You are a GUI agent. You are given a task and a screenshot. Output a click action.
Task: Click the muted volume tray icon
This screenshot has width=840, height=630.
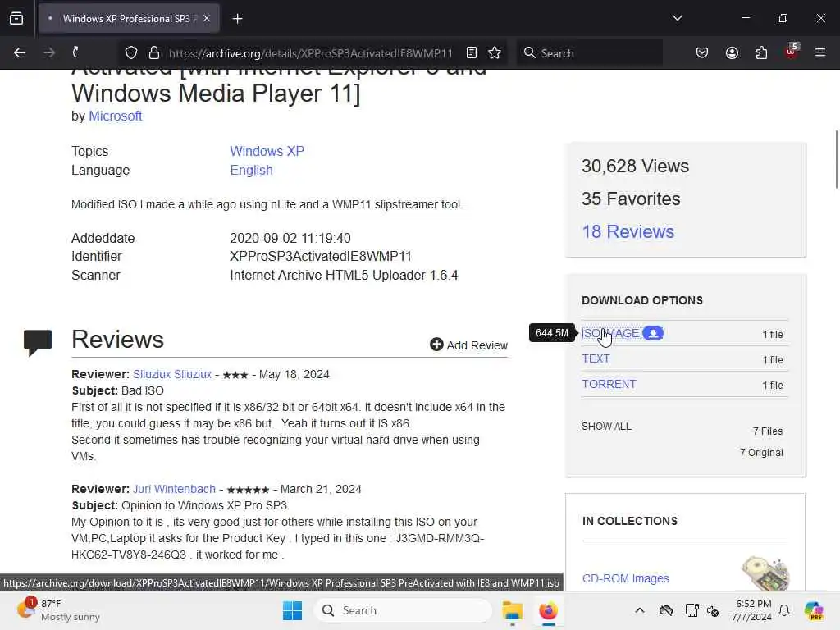pyautogui.click(x=713, y=610)
